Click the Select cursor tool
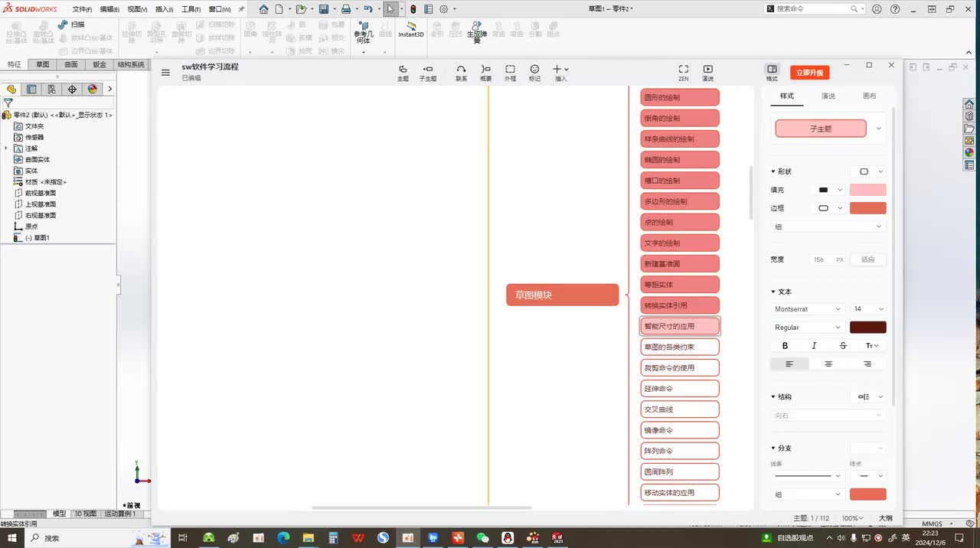 click(390, 9)
